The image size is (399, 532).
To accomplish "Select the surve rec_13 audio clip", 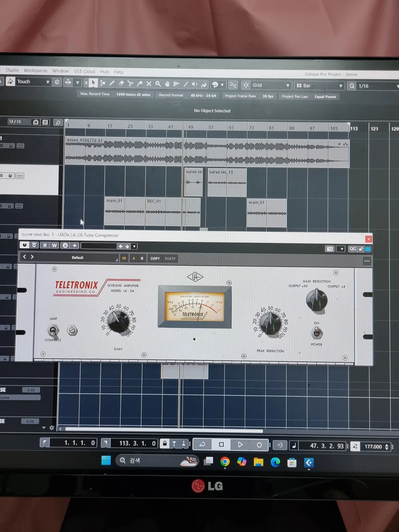I will tap(227, 183).
